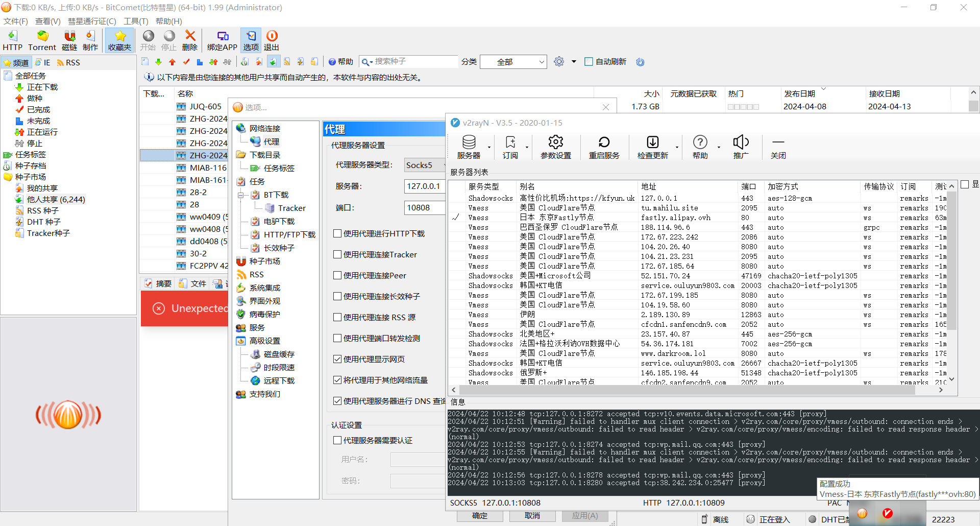Click the refresh icon next to 自动刷新
Viewport: 980px width, 526px height.
(x=640, y=62)
